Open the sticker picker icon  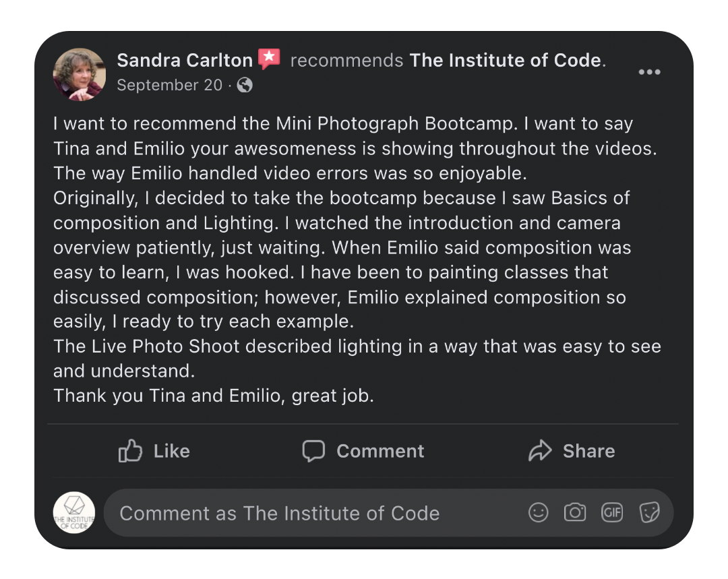point(649,512)
